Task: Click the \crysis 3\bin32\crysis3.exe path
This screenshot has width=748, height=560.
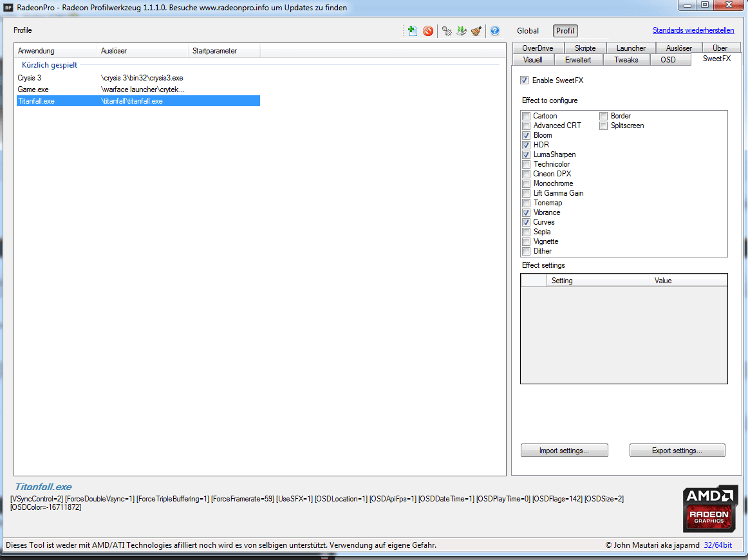Action: pos(142,78)
